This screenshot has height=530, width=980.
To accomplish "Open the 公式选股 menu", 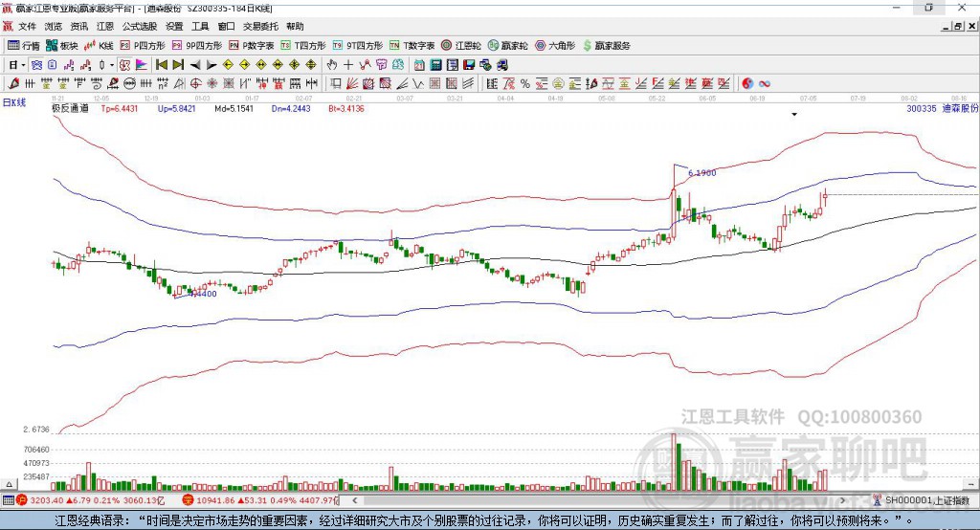I will [x=140, y=26].
